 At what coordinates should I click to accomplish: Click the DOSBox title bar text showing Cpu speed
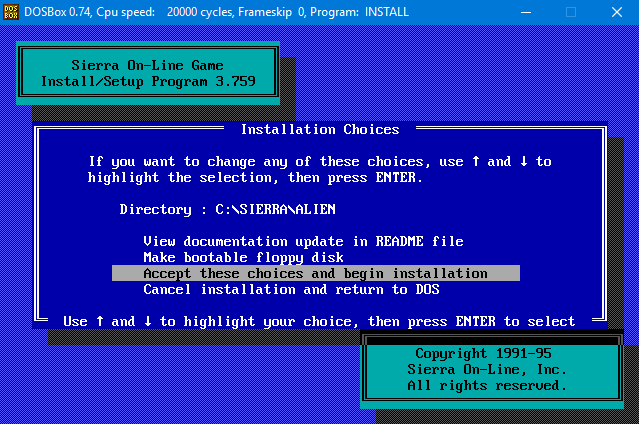coord(216,12)
